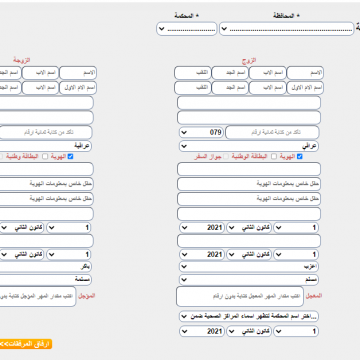Click husband's phone field 'تأكد من كتابة ثمانية ارقام'
This screenshot has width=360, height=360.
coord(272,132)
